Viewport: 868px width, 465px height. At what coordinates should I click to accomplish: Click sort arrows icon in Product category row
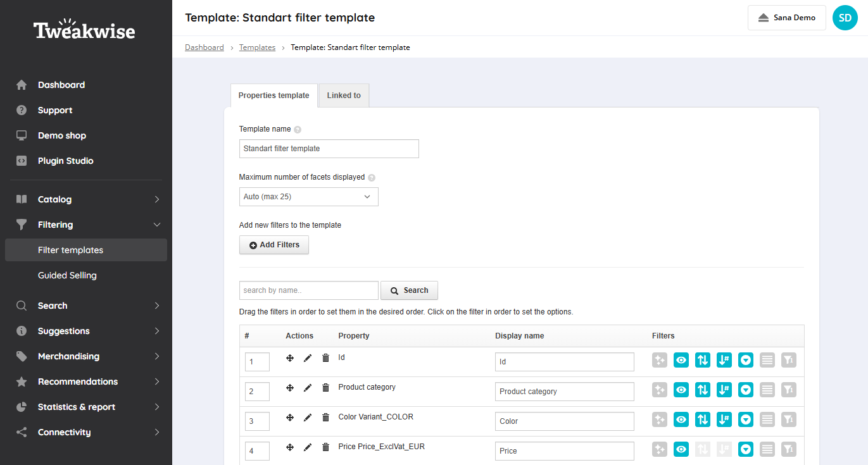tap(703, 390)
